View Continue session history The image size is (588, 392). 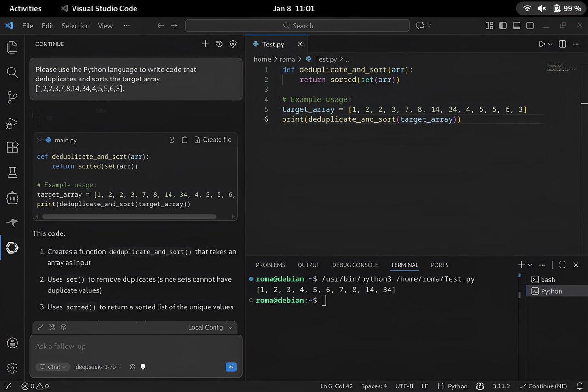(219, 44)
